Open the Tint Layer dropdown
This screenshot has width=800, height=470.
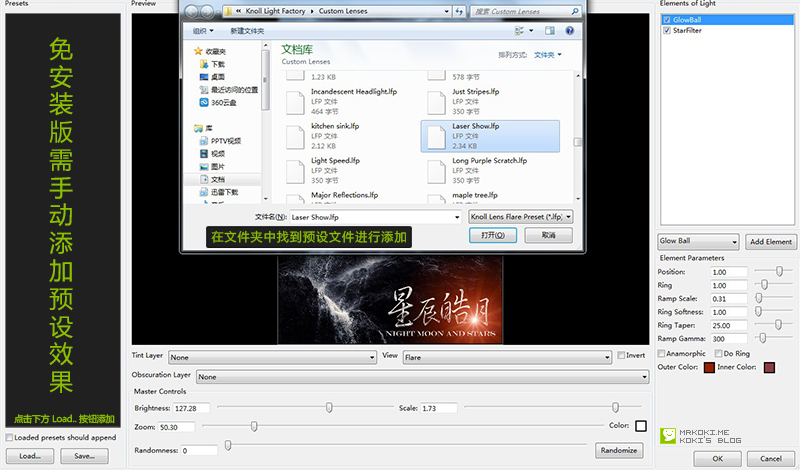pos(272,357)
